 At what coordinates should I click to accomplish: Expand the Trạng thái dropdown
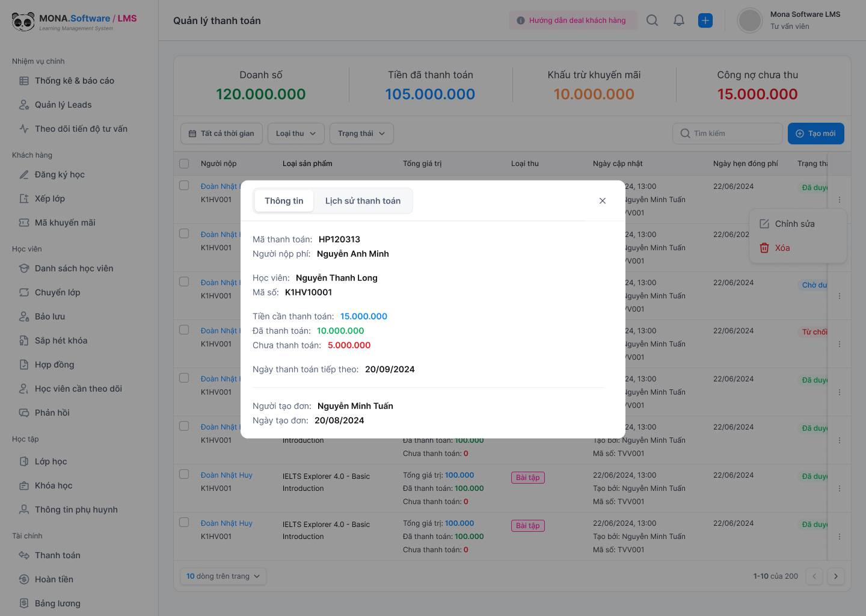coord(361,134)
